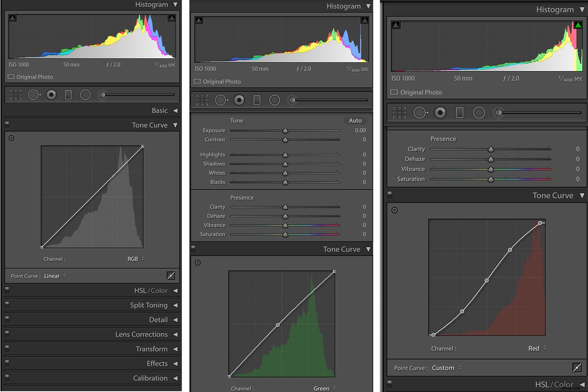
Task: Toggle the shadow clipping indicator on the histogram
Action: click(13, 18)
